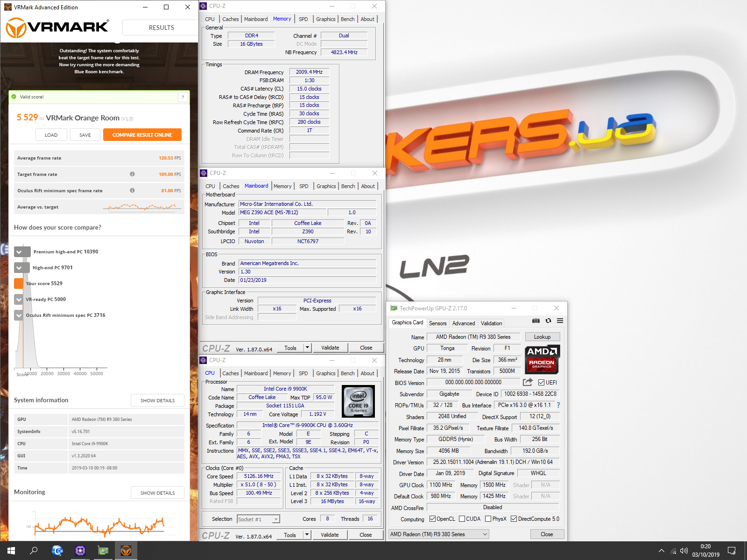The image size is (747, 560).
Task: Click the GPU Name field AMD Radeon R9 380 Series
Action: pos(473,337)
